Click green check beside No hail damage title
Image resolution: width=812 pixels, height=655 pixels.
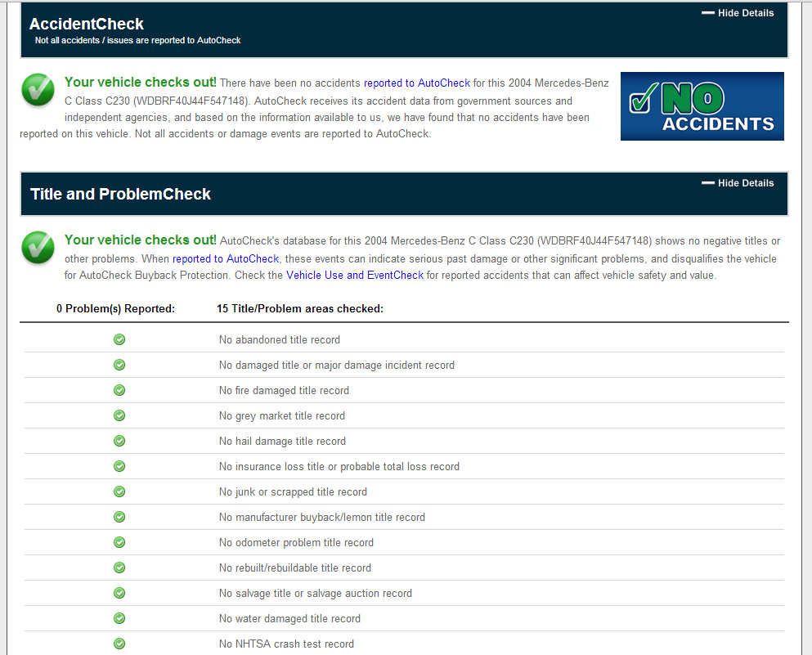coord(119,441)
